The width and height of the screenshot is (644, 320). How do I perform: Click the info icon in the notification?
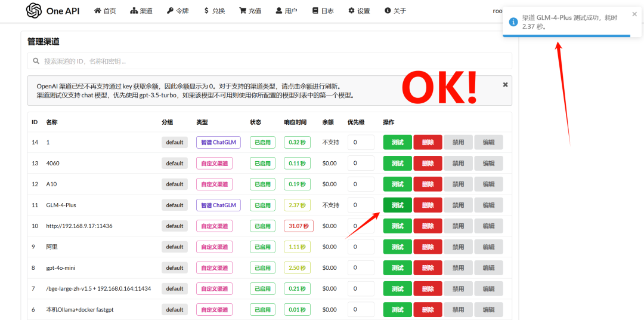pyautogui.click(x=513, y=22)
